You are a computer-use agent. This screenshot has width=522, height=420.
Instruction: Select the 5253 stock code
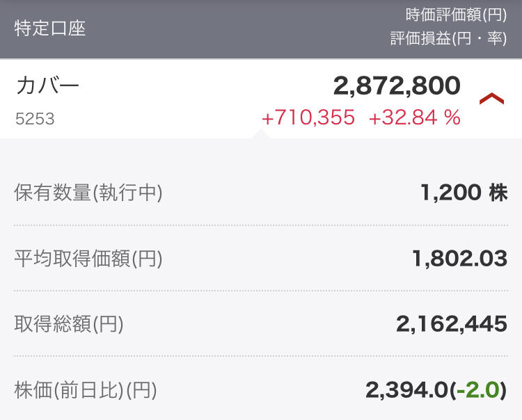tap(35, 119)
